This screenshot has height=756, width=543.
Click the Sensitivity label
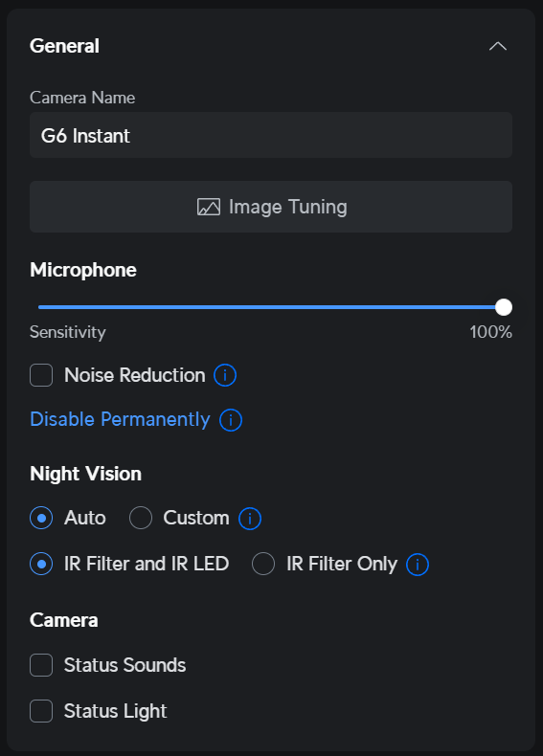pyautogui.click(x=68, y=332)
